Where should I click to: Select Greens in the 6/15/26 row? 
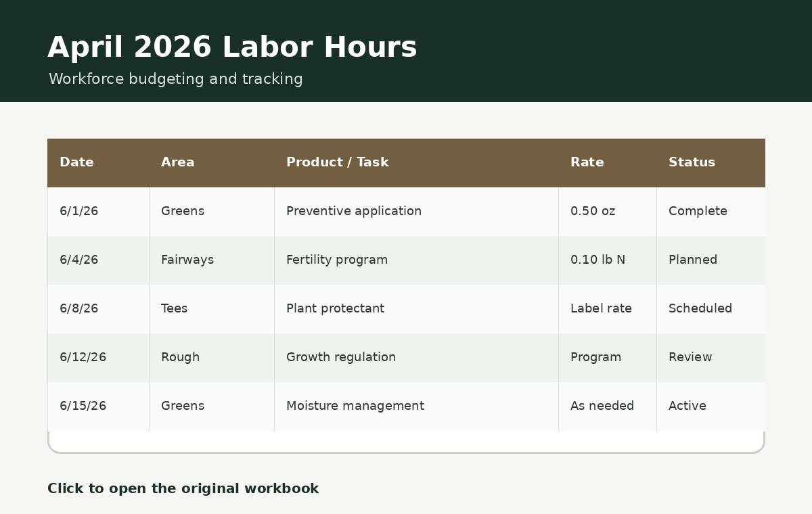click(211, 406)
